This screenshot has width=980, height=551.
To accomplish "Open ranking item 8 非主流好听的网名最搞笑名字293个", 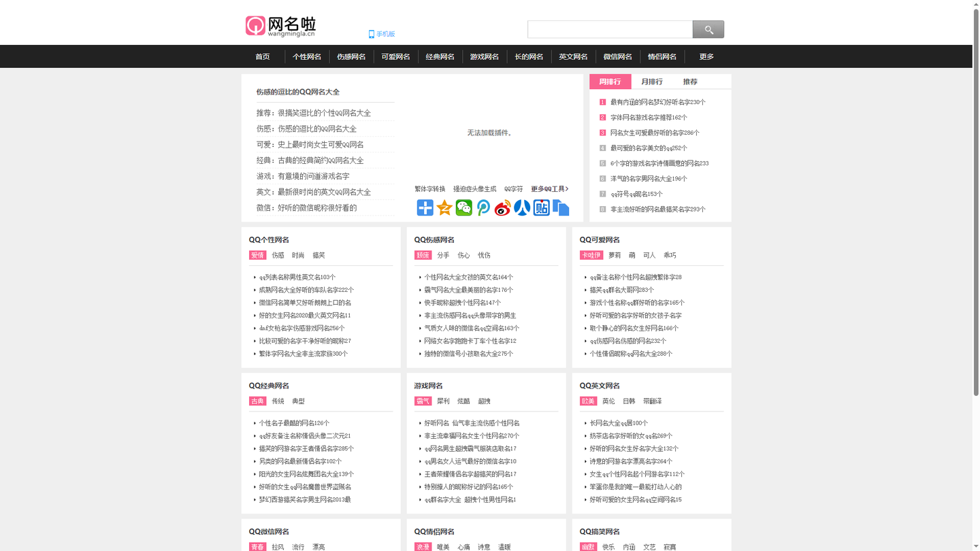I will click(658, 210).
